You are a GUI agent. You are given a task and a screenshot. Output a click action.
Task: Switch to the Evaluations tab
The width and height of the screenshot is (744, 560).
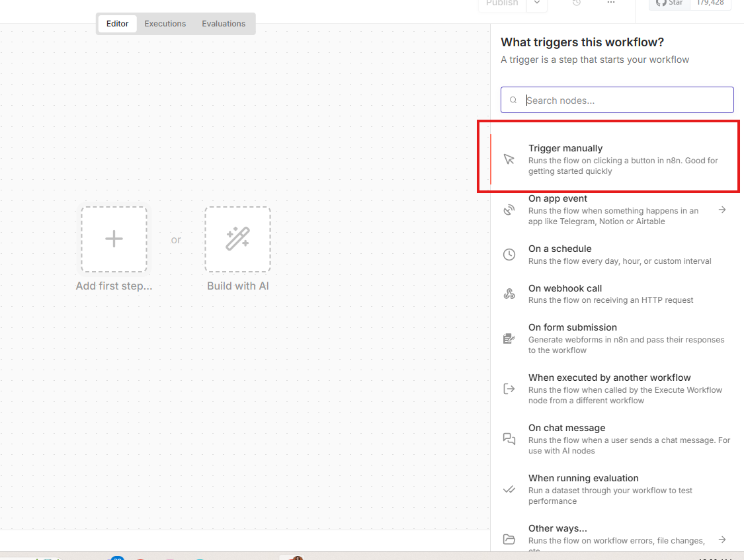click(x=224, y=24)
